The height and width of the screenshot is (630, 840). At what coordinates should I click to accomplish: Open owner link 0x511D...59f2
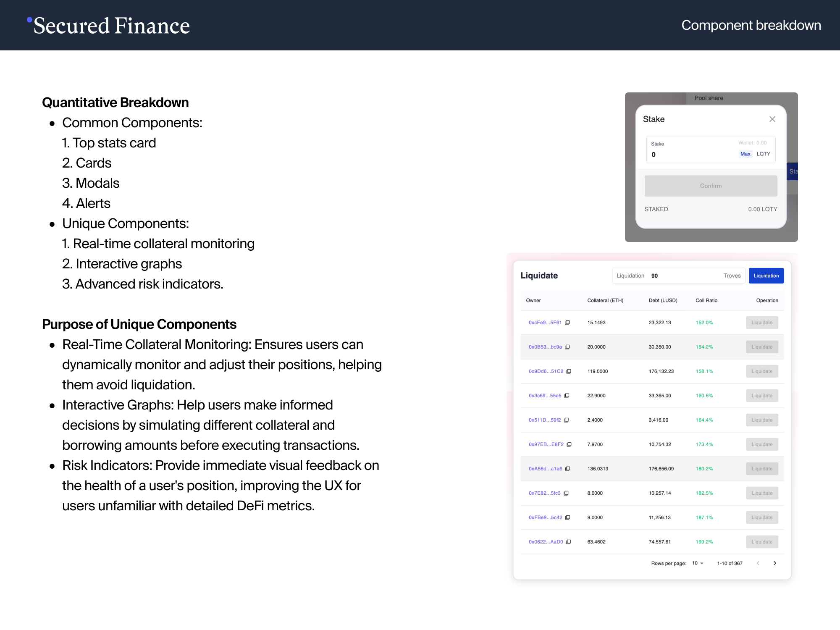point(545,420)
